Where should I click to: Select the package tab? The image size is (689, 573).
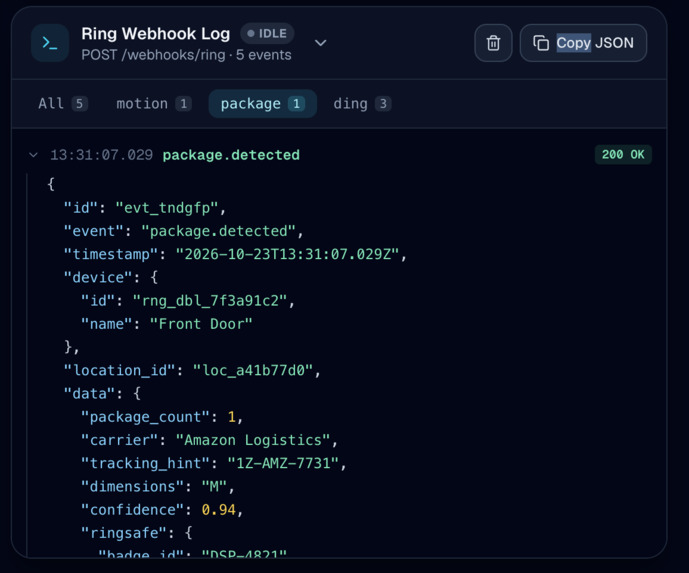pyautogui.click(x=262, y=104)
